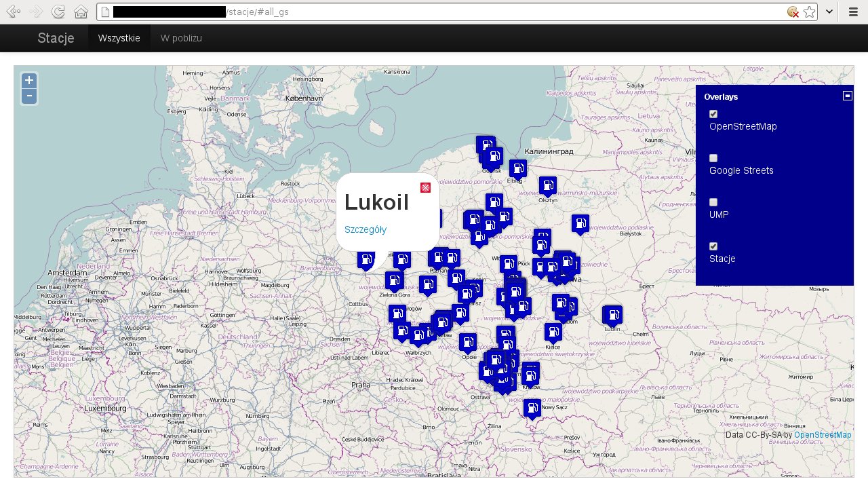Select the fuel station marker near Elbląg
Image resolution: width=868 pixels, height=492 pixels.
pyautogui.click(x=518, y=169)
